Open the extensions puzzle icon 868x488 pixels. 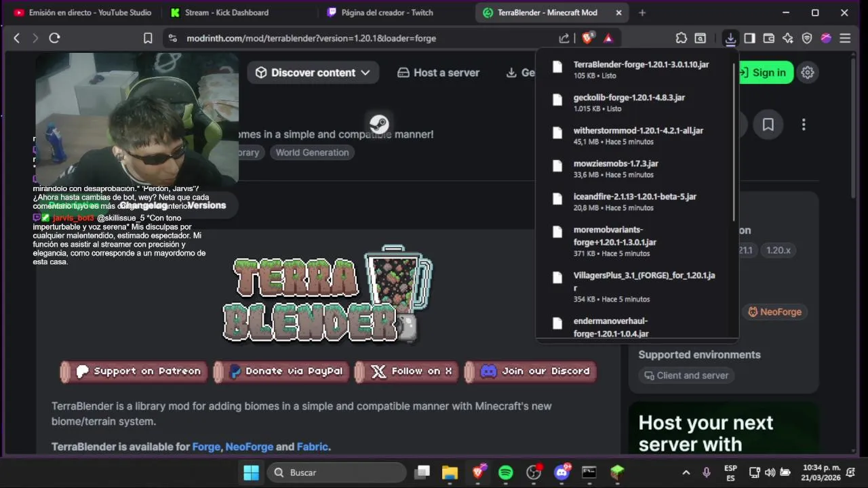coord(682,39)
